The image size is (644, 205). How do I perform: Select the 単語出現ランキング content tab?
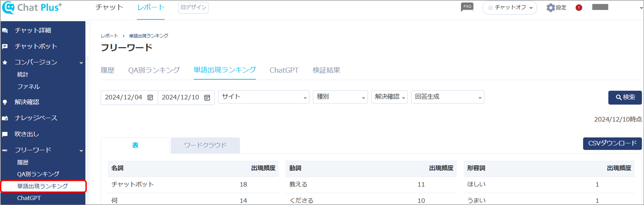(225, 70)
